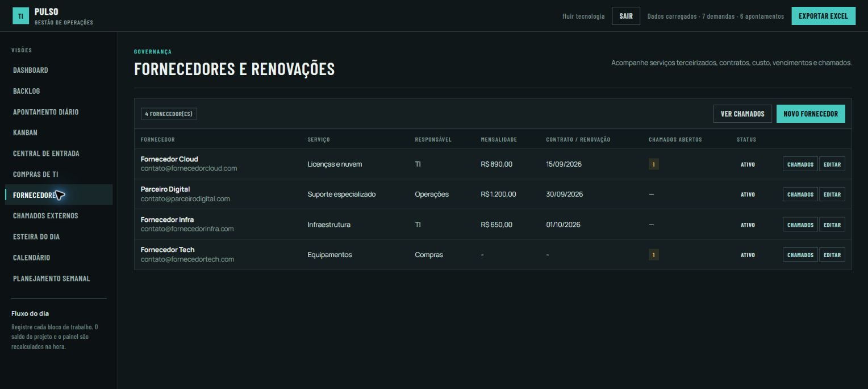Image resolution: width=868 pixels, height=389 pixels.
Task: Edit the Fornecedor Infra row
Action: click(x=832, y=225)
